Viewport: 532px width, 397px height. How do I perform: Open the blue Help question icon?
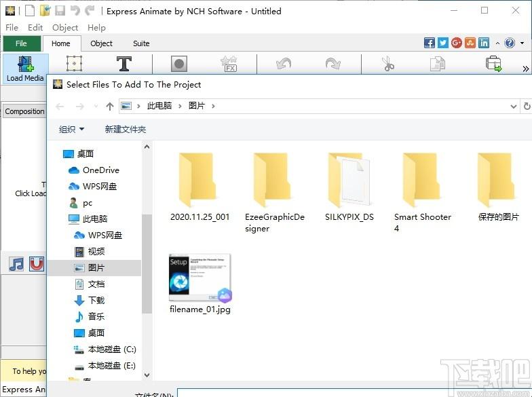coord(510,43)
